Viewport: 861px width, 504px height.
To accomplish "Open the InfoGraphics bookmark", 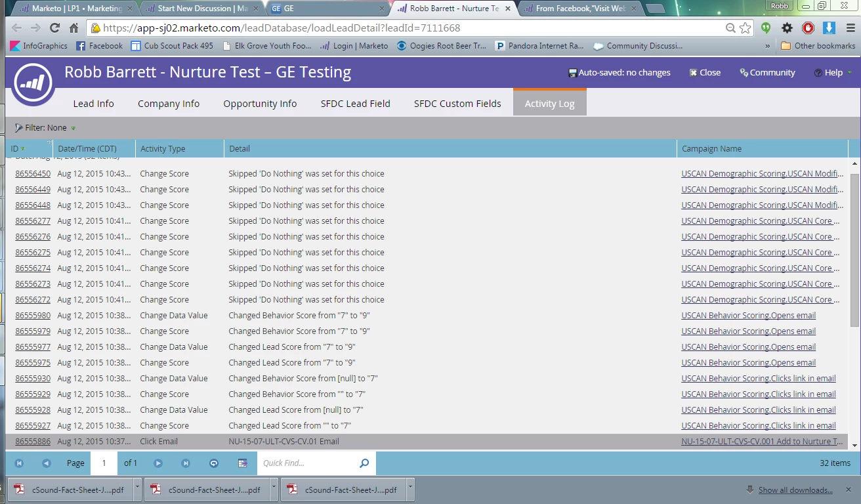I will 39,46.
